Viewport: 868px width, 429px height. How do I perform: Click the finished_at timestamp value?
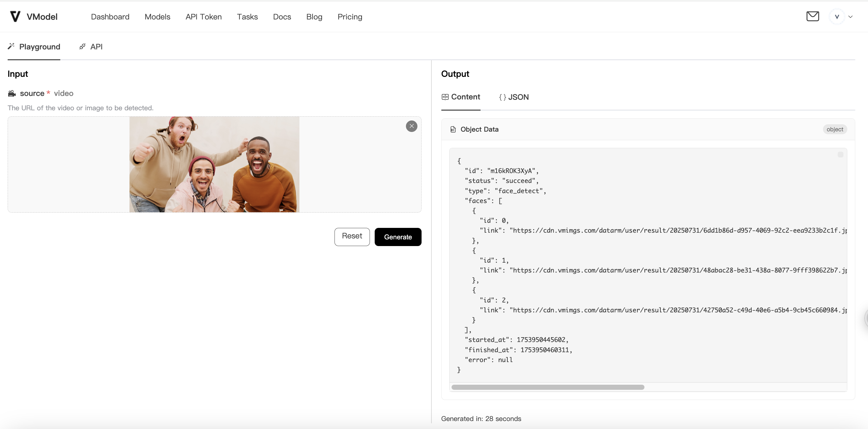[x=545, y=350]
